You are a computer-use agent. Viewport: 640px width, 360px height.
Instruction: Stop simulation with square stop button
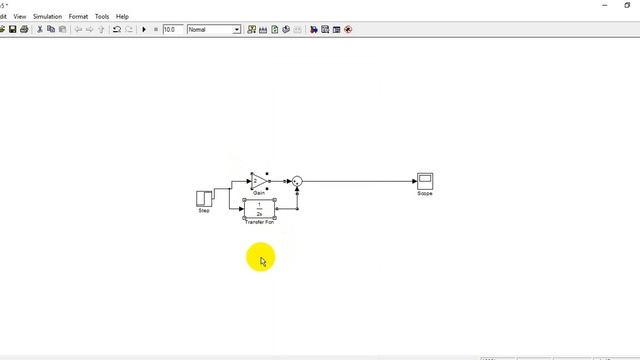[156, 29]
